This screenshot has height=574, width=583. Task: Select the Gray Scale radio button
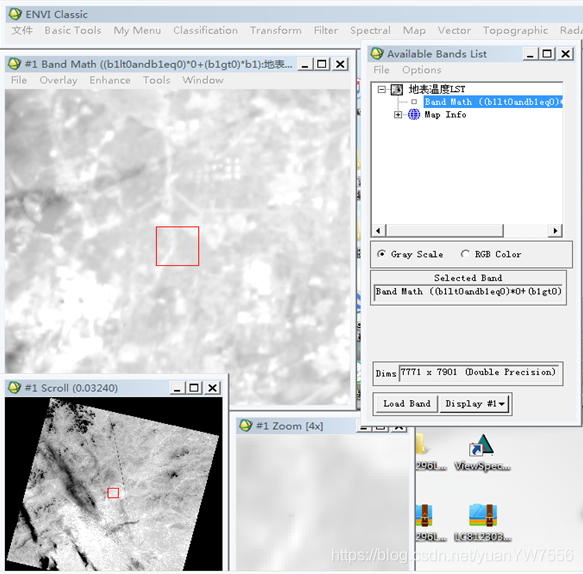[x=381, y=254]
